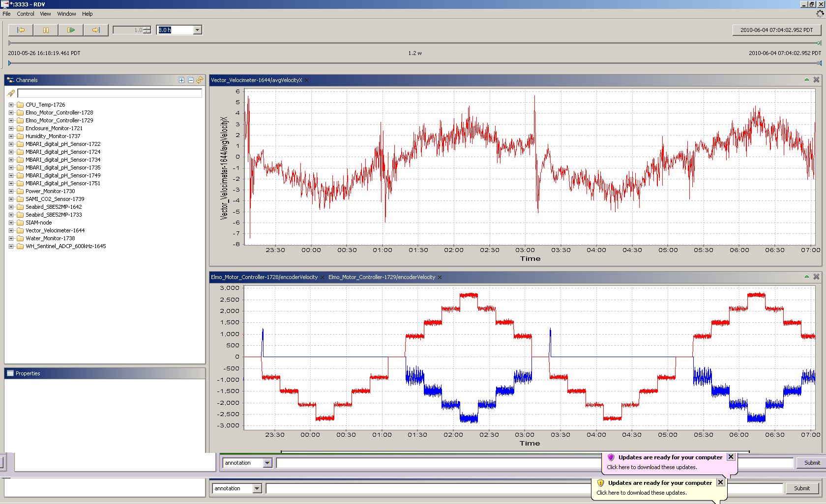Click the time position slider track

[414, 43]
